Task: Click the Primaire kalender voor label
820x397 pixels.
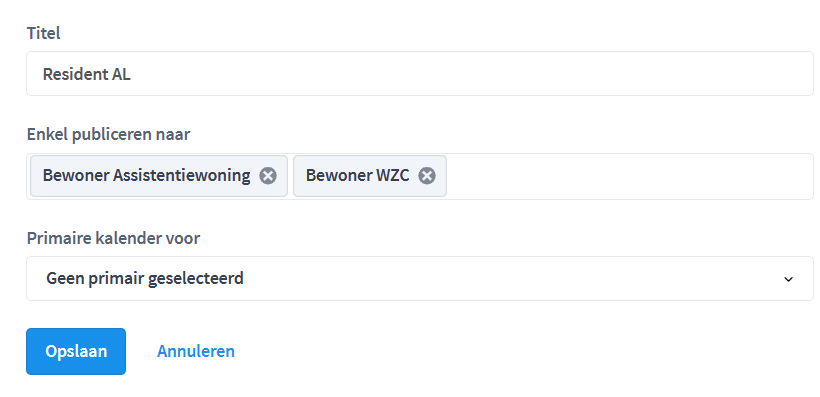Action: click(x=113, y=238)
